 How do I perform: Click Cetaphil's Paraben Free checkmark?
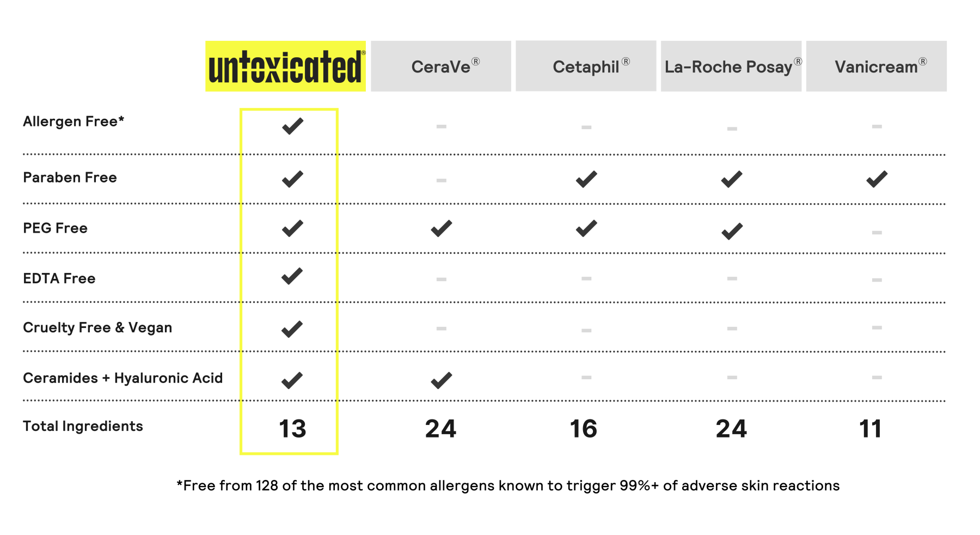click(x=586, y=179)
